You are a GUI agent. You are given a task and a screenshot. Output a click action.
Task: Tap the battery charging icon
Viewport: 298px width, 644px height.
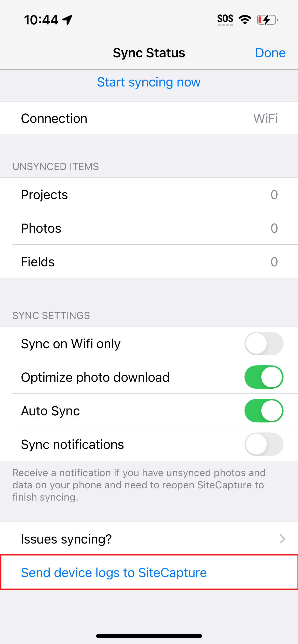tap(267, 20)
